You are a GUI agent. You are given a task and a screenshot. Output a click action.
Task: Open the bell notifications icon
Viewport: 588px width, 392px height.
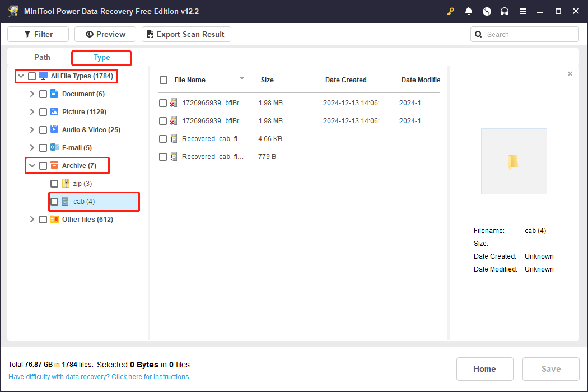[x=468, y=11]
